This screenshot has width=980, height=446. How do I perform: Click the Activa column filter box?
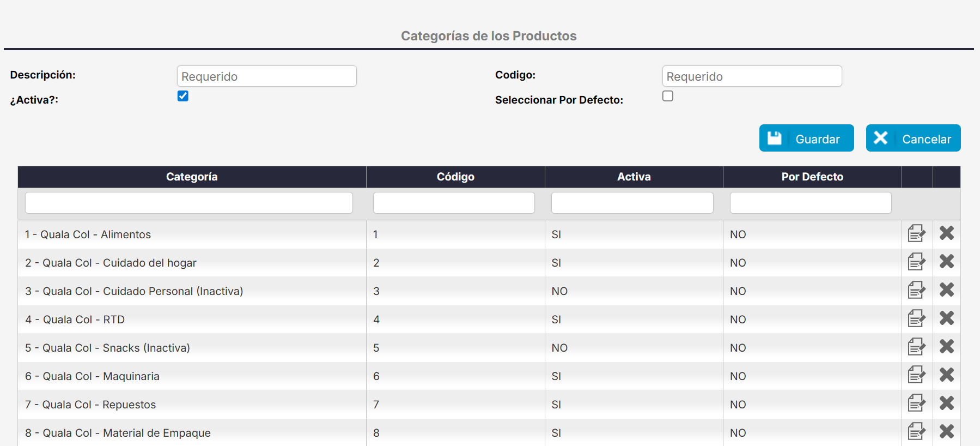click(x=632, y=203)
